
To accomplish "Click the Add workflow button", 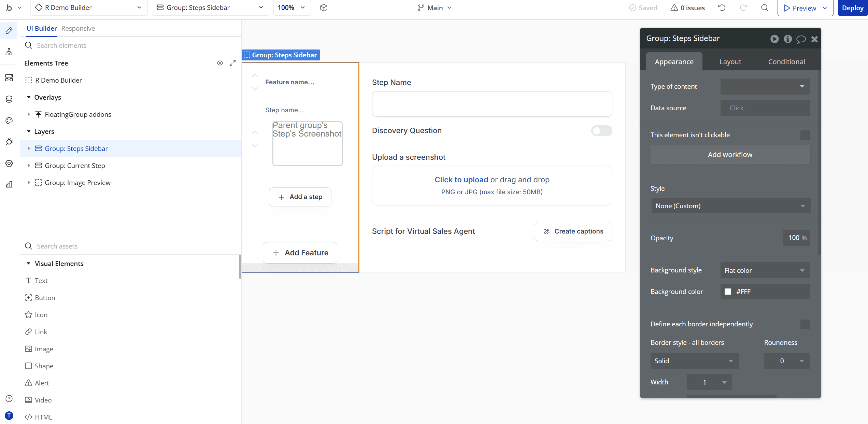I will point(730,154).
